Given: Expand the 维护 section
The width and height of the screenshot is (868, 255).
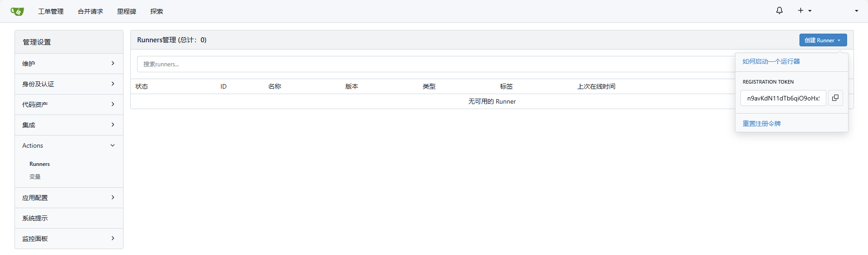Looking at the screenshot, I should click(x=69, y=64).
